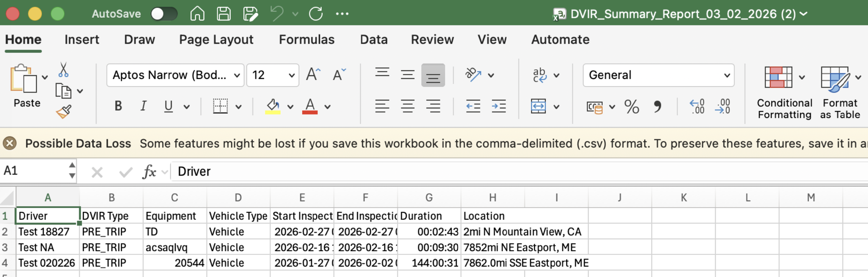Expand the font size dropdown
This screenshot has width=868, height=277.
pyautogui.click(x=291, y=75)
